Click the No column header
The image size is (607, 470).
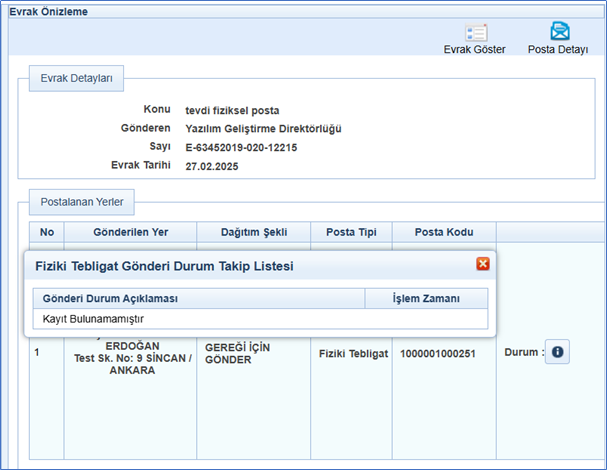(46, 232)
